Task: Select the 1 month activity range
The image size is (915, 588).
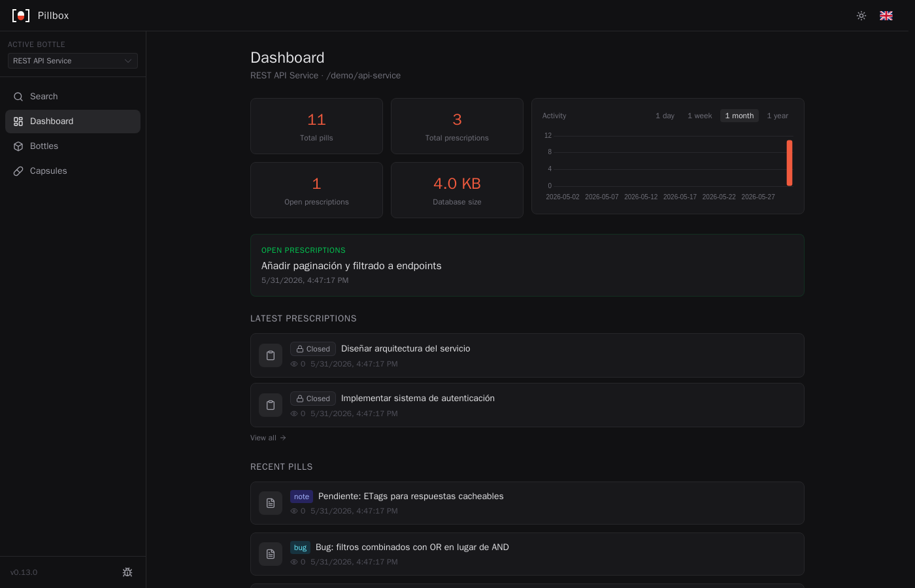Action: click(x=739, y=116)
